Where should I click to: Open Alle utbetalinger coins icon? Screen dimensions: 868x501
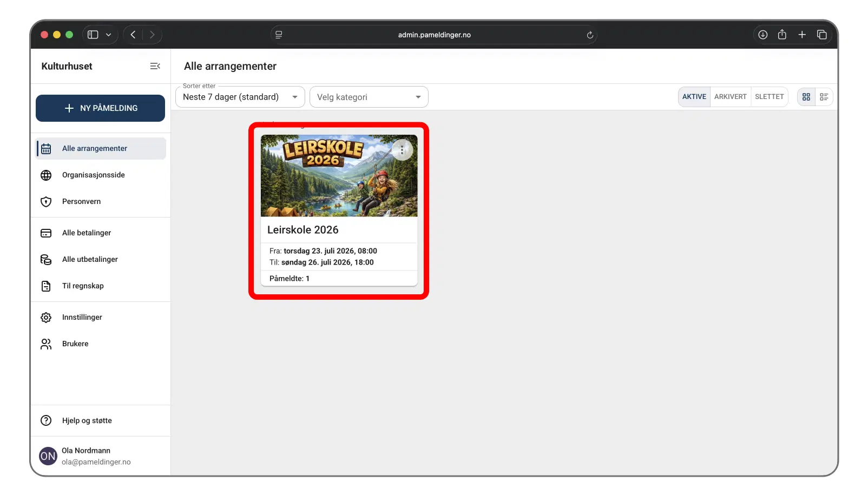pos(47,260)
